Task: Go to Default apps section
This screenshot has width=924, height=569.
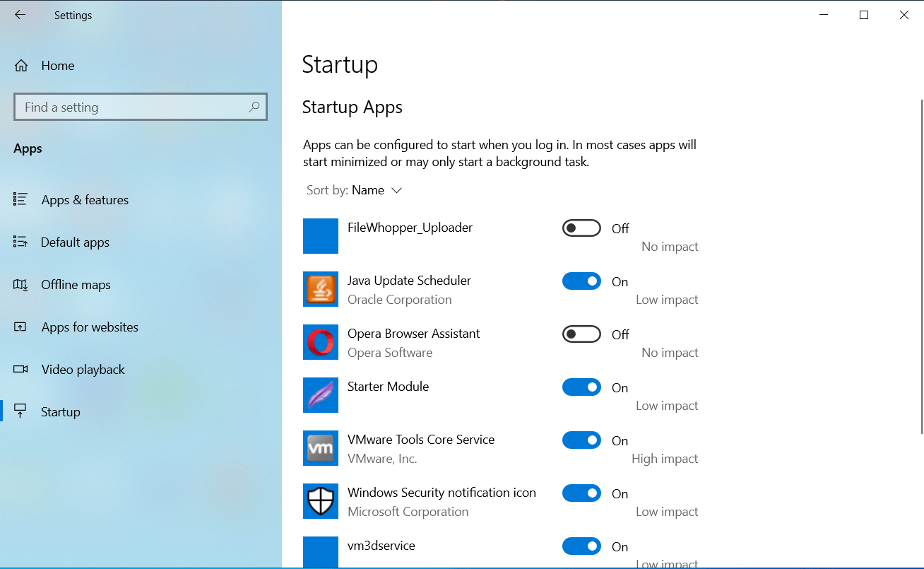Action: [x=75, y=242]
